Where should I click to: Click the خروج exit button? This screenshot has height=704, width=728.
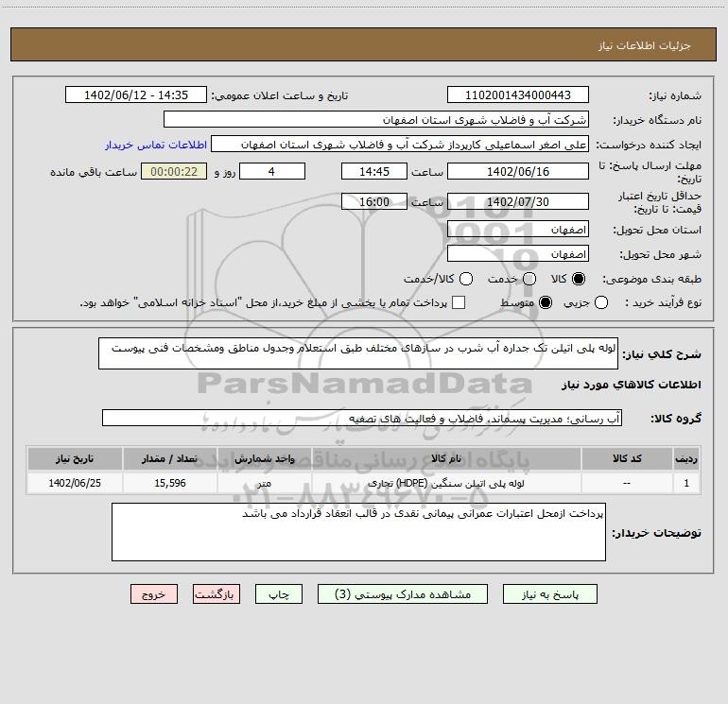pos(154,594)
